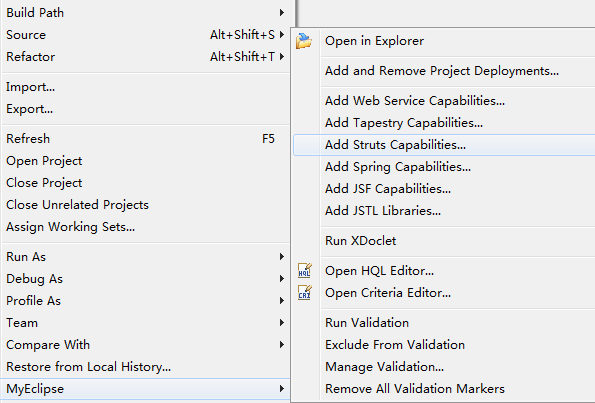Viewport: 595px width, 403px height.
Task: Select Run XDoclet
Action: click(444, 241)
